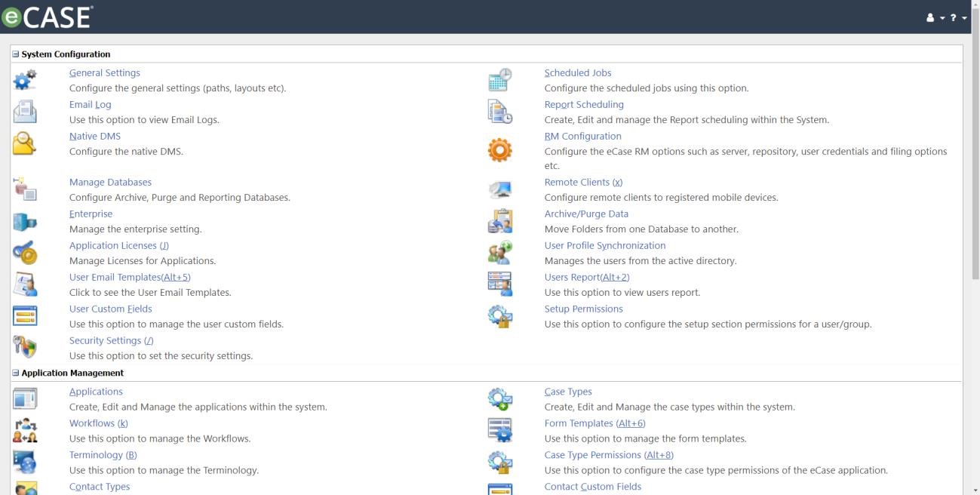Open the Workflows link

(x=99, y=424)
